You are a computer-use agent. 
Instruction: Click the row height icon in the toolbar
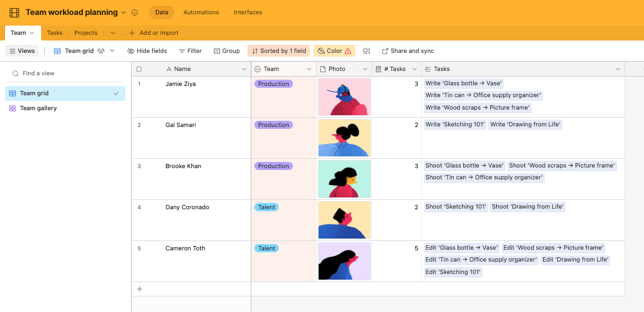point(367,51)
